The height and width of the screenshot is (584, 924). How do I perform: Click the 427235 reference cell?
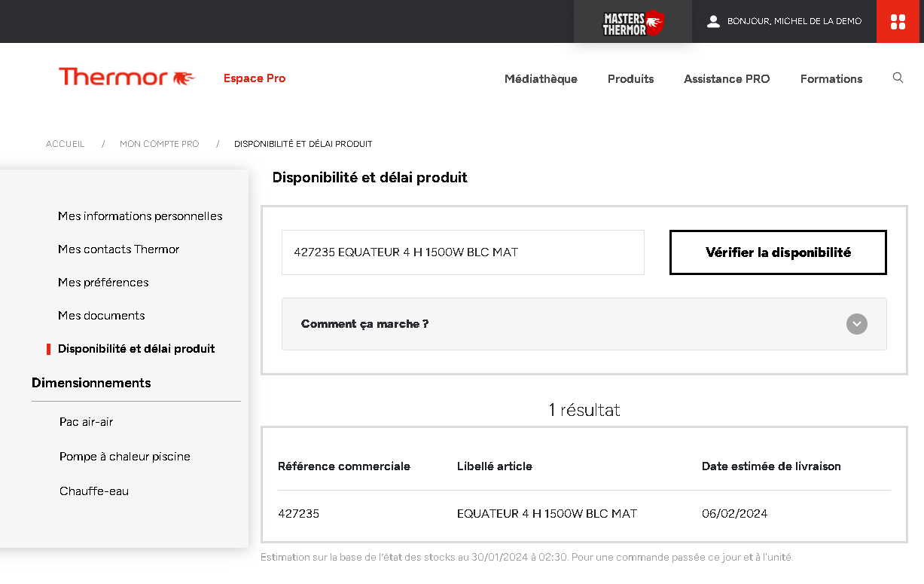(299, 514)
